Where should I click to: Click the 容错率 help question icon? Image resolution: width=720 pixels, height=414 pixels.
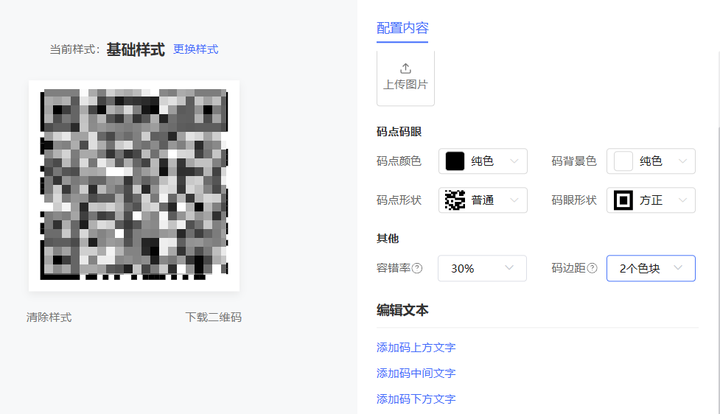tap(417, 268)
